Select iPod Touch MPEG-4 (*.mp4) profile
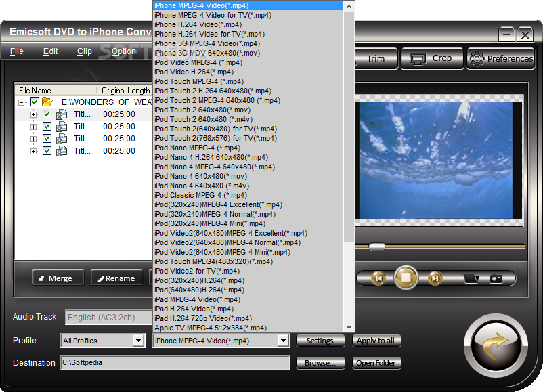Viewport: 543px width, 392px height. tap(248, 81)
